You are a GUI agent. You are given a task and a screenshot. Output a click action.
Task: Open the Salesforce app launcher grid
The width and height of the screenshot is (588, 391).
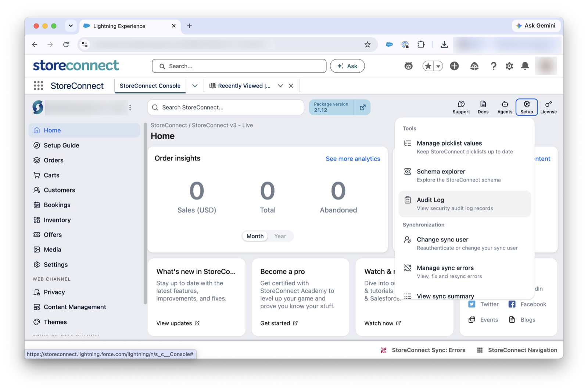pos(38,86)
